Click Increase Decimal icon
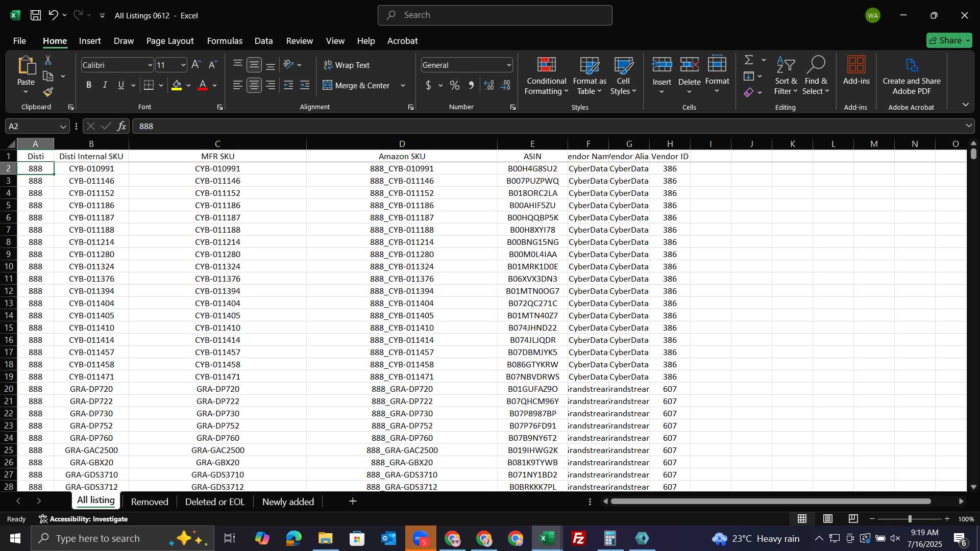Image resolution: width=980 pixels, height=551 pixels. pos(489,85)
